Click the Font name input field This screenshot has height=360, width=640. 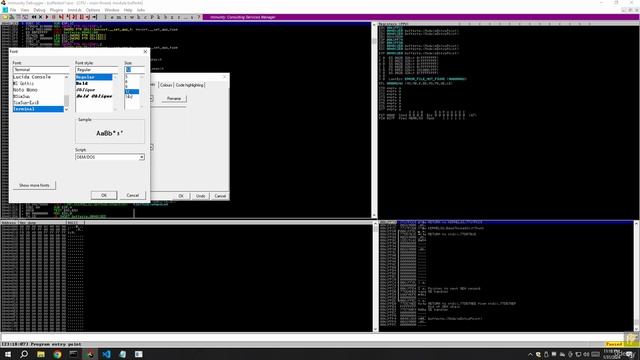pyautogui.click(x=41, y=70)
